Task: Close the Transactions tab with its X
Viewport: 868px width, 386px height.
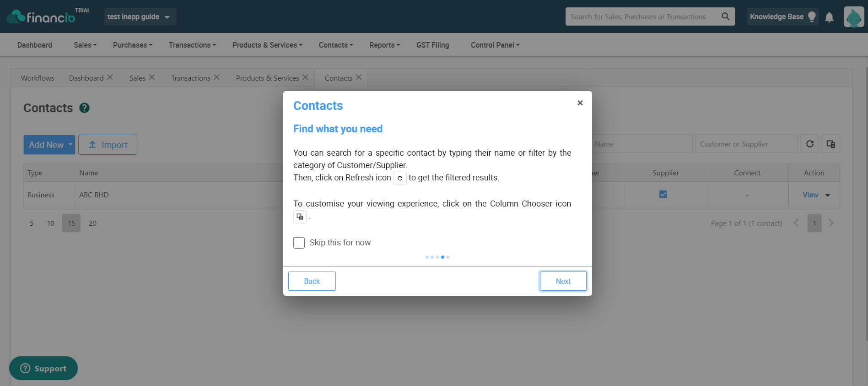Action: 217,77
